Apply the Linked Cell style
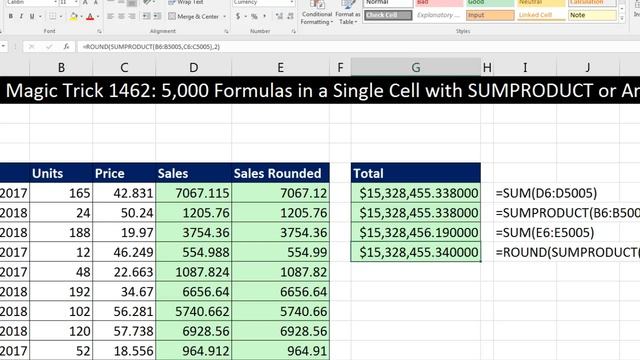 541,16
